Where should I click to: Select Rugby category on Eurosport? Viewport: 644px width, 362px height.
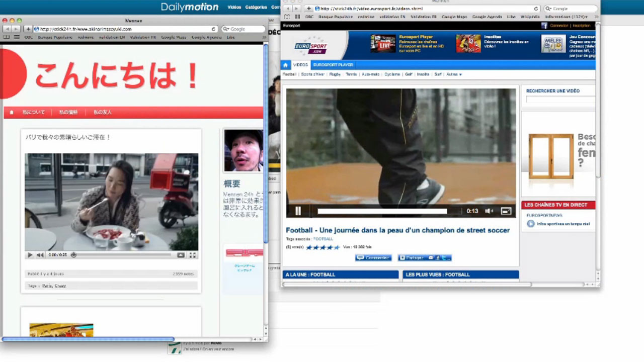tap(335, 74)
